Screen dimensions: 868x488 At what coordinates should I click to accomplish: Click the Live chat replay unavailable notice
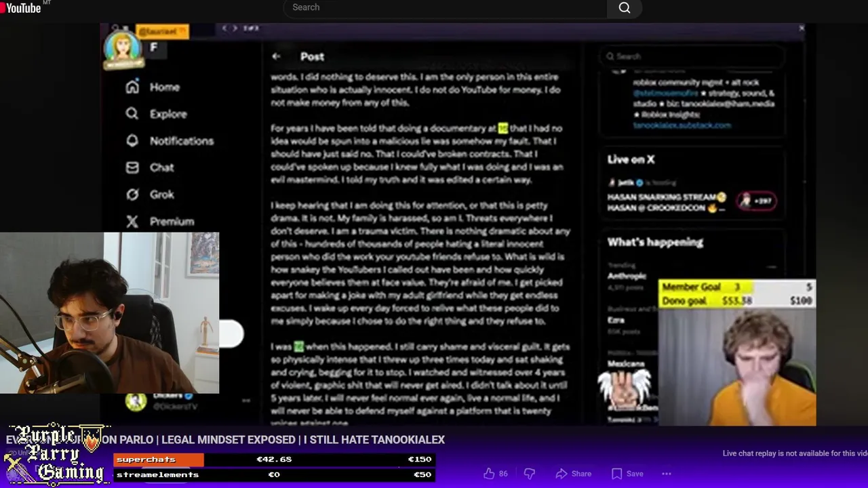(795, 453)
